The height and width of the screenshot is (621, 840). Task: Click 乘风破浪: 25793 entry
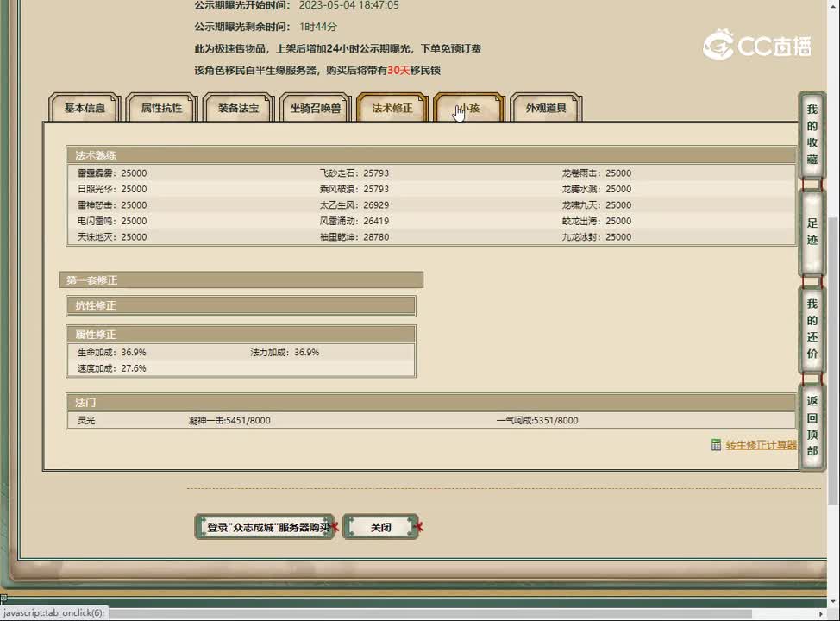point(354,189)
